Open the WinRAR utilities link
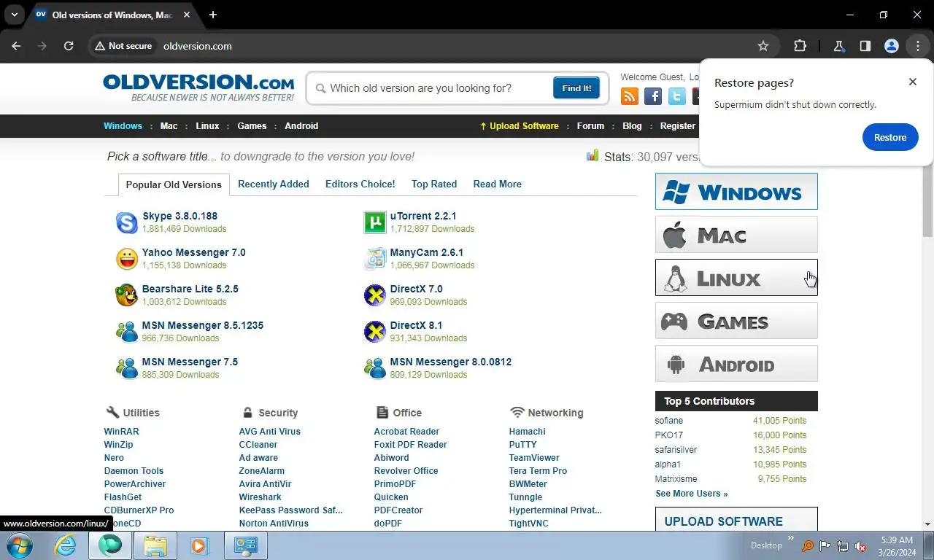Screen dimensions: 934x560 pyautogui.click(x=121, y=432)
